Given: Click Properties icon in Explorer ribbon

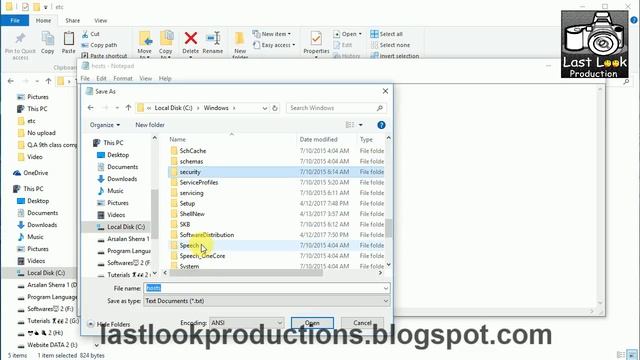Looking at the screenshot, I should pos(316,38).
